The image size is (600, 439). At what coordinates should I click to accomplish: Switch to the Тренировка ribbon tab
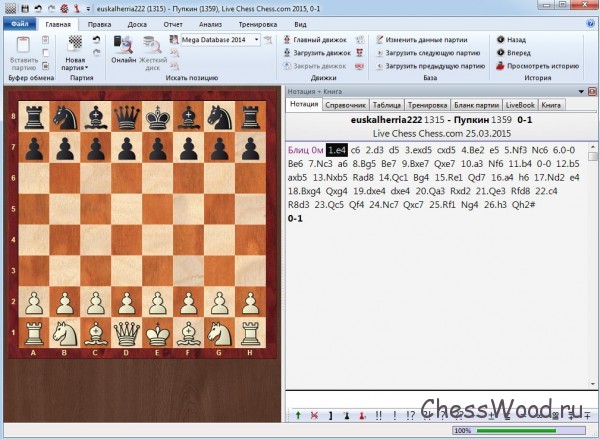[258, 24]
